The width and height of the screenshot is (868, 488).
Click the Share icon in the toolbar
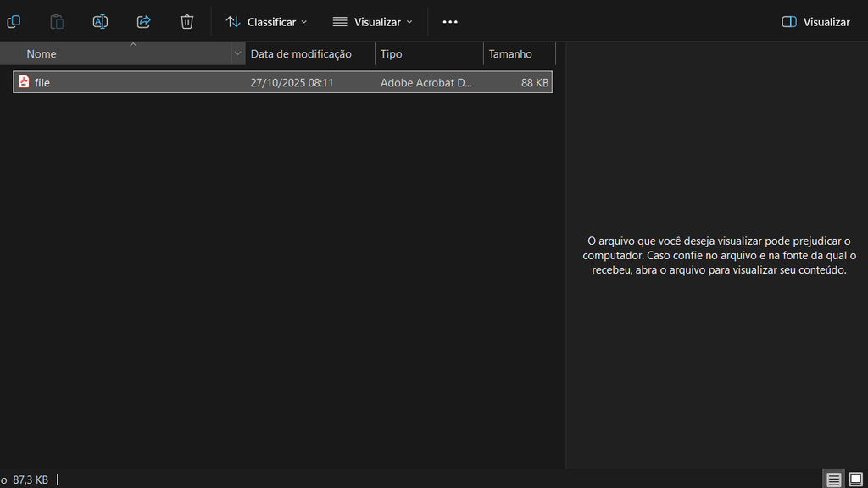143,22
